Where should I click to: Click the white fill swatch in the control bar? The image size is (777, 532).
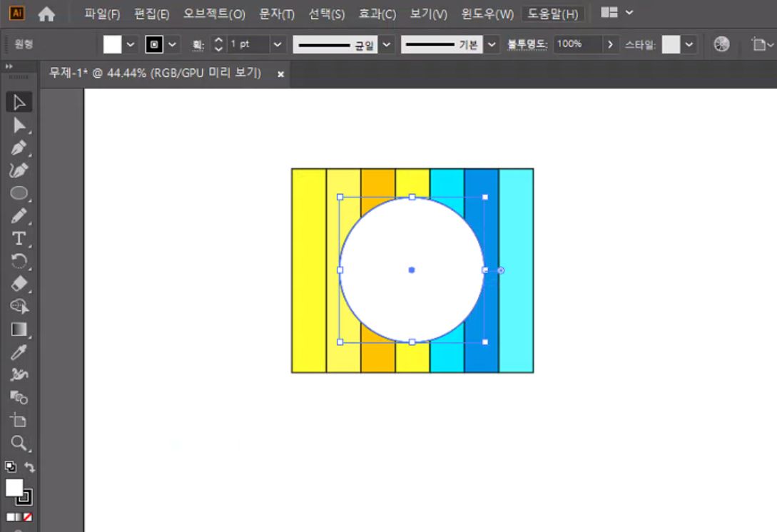(x=113, y=44)
